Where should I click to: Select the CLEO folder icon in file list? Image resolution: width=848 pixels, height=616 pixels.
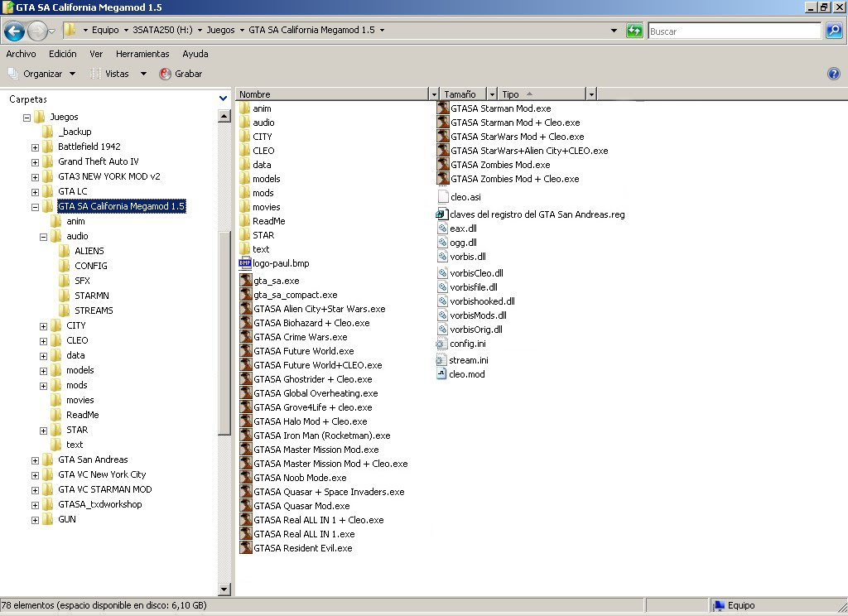click(x=244, y=151)
